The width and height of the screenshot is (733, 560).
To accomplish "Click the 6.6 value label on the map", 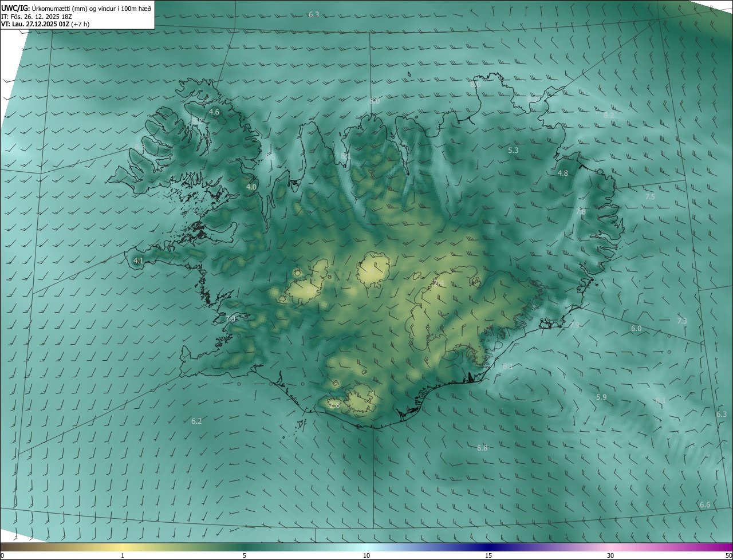I will pyautogui.click(x=705, y=504).
